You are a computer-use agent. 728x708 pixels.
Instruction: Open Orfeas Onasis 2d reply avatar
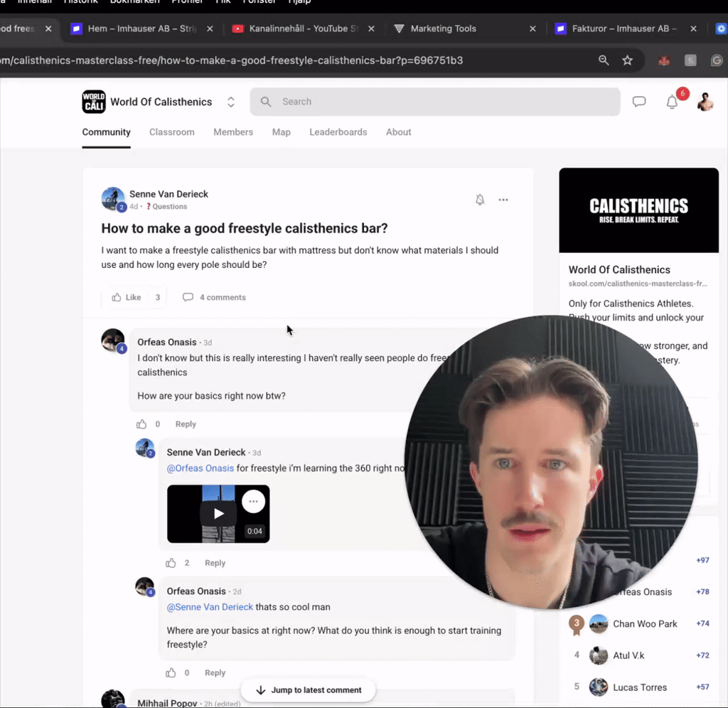click(x=145, y=587)
